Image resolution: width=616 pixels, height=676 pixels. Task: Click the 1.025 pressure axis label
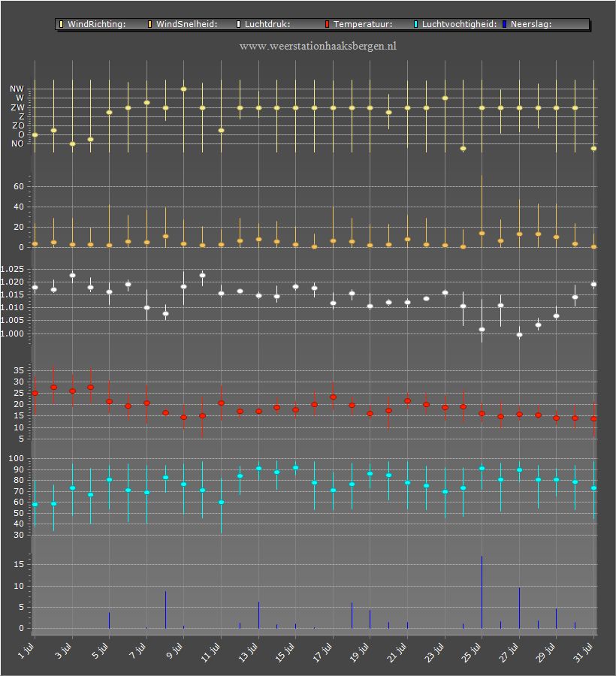pos(12,270)
